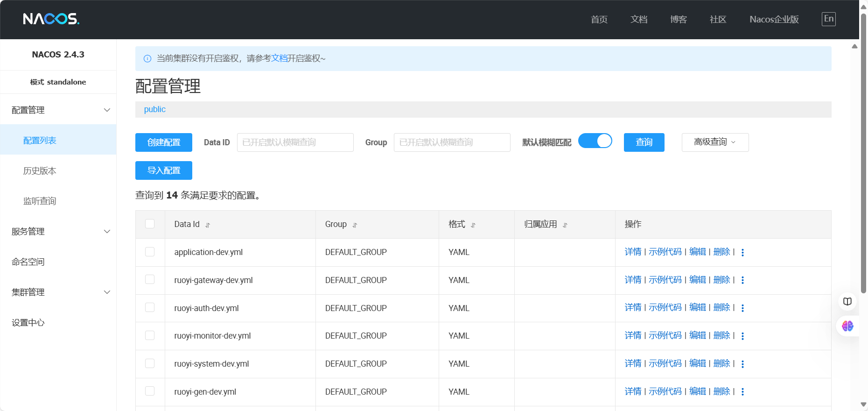Image resolution: width=868 pixels, height=411 pixels.
Task: Sort by 格式 column icon
Action: 473,225
